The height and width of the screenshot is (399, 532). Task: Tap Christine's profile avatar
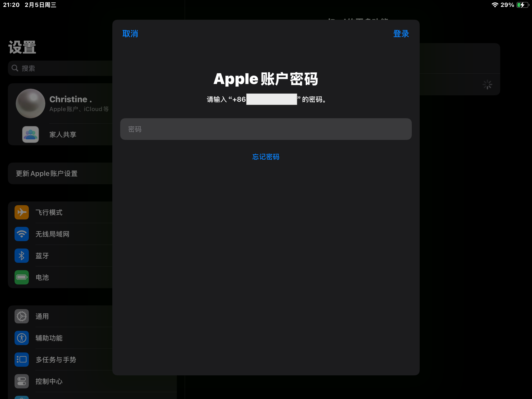31,103
